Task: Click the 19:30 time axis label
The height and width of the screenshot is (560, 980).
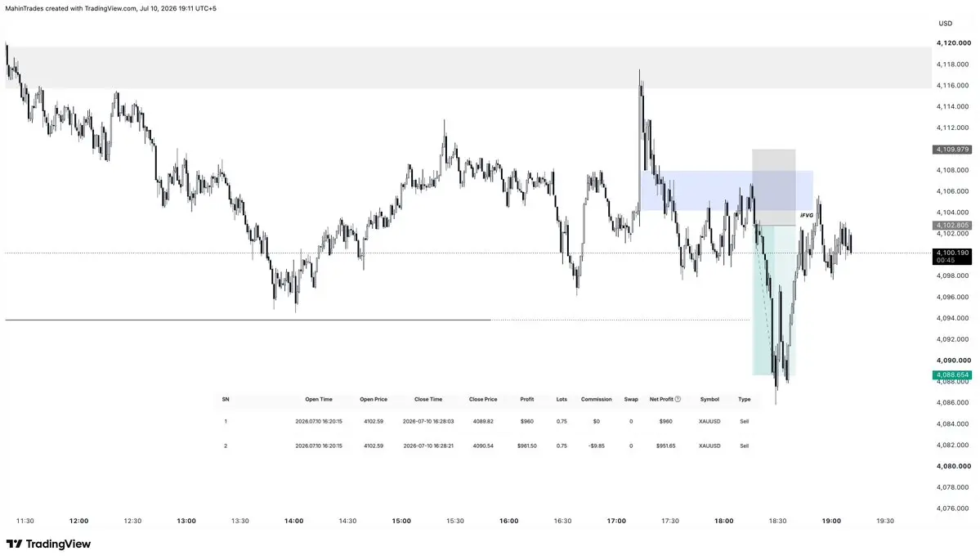Action: click(885, 521)
